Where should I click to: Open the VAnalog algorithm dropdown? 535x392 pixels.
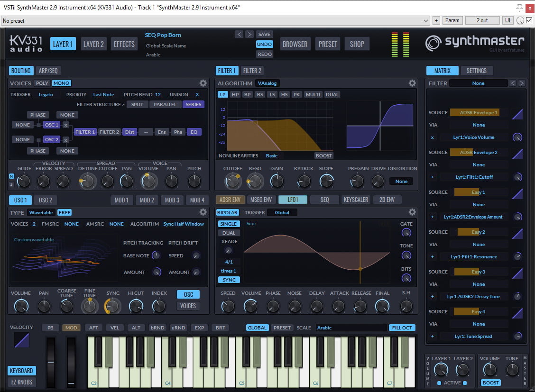(x=267, y=83)
